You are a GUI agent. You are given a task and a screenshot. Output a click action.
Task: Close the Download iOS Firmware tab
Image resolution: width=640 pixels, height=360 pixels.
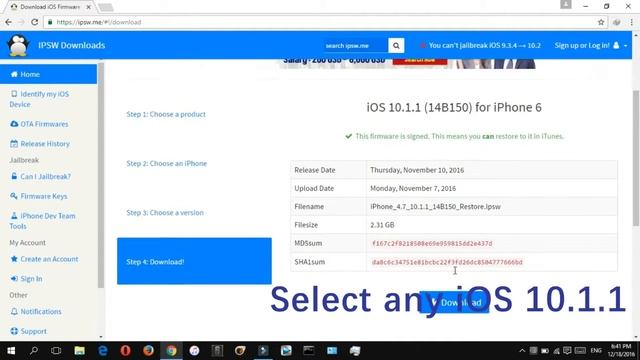(x=89, y=7)
